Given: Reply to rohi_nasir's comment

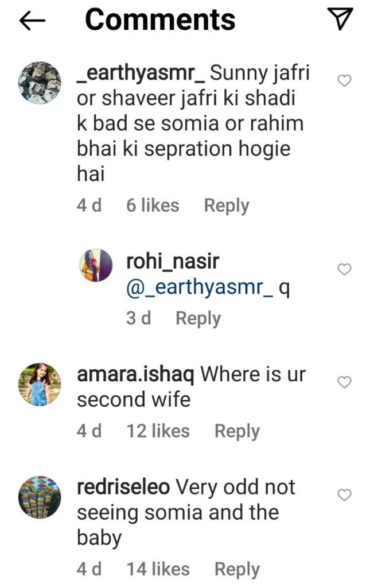Looking at the screenshot, I should click(198, 318).
